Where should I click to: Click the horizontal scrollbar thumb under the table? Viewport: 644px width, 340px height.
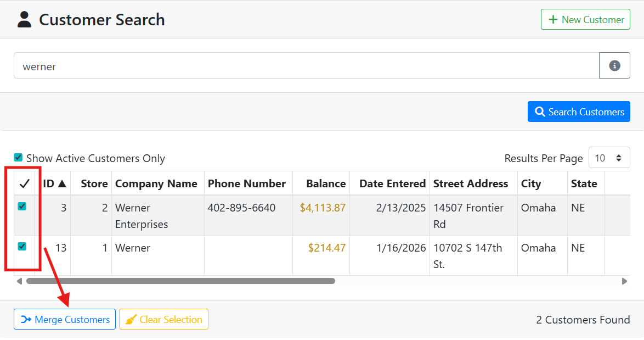tap(180, 281)
